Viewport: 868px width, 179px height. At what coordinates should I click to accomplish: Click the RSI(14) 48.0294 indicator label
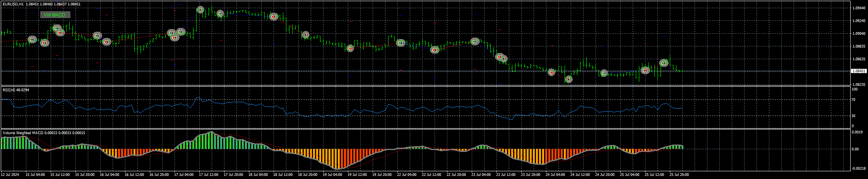(x=16, y=90)
